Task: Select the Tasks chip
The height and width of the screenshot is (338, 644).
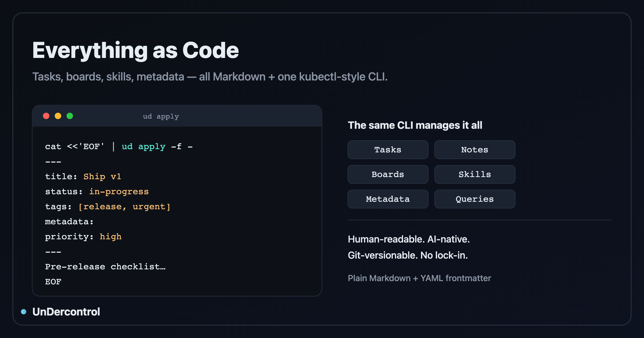Action: 388,150
